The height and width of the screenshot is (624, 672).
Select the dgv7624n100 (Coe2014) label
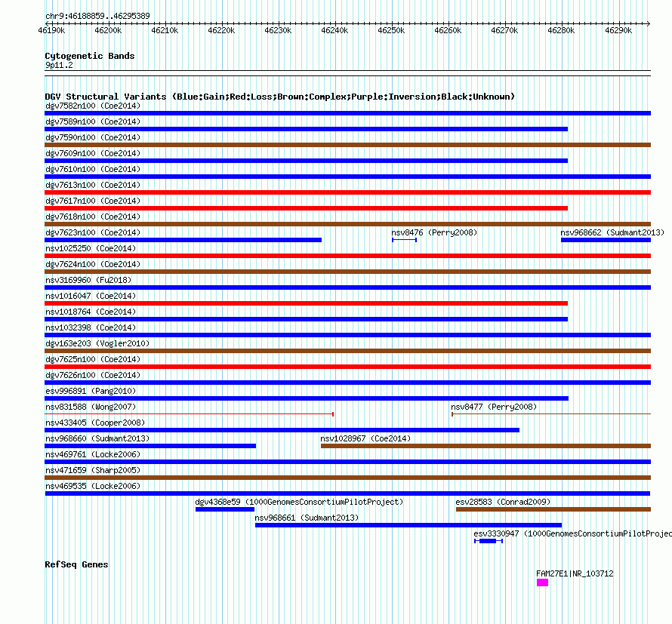93,264
